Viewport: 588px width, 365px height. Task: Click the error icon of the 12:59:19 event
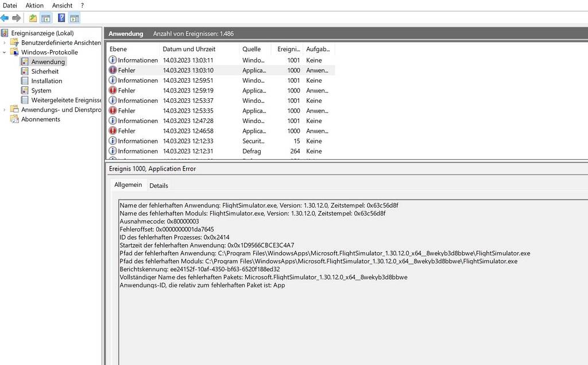click(x=113, y=90)
